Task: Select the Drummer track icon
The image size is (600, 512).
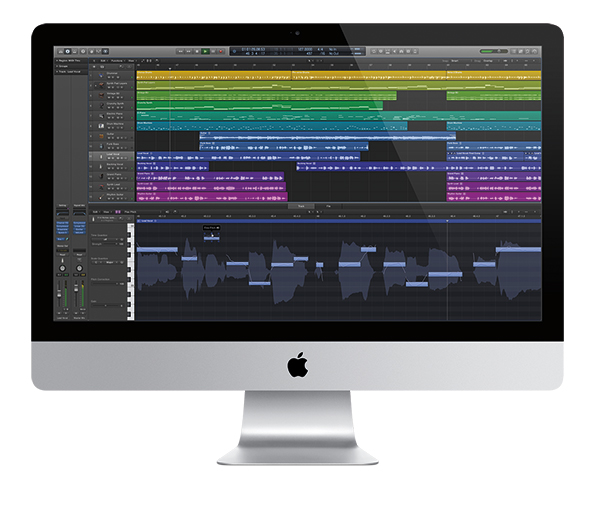Action: click(x=101, y=75)
